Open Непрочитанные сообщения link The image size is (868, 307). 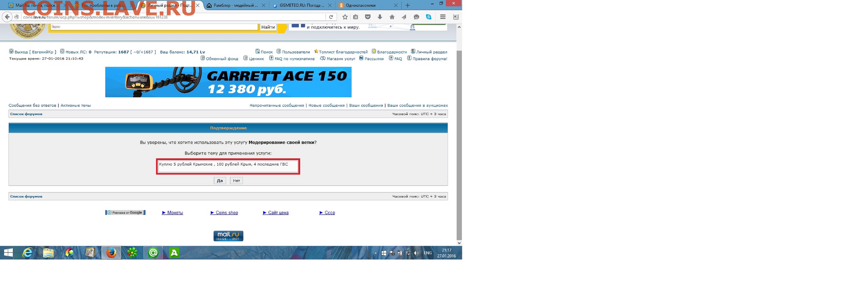[277, 105]
